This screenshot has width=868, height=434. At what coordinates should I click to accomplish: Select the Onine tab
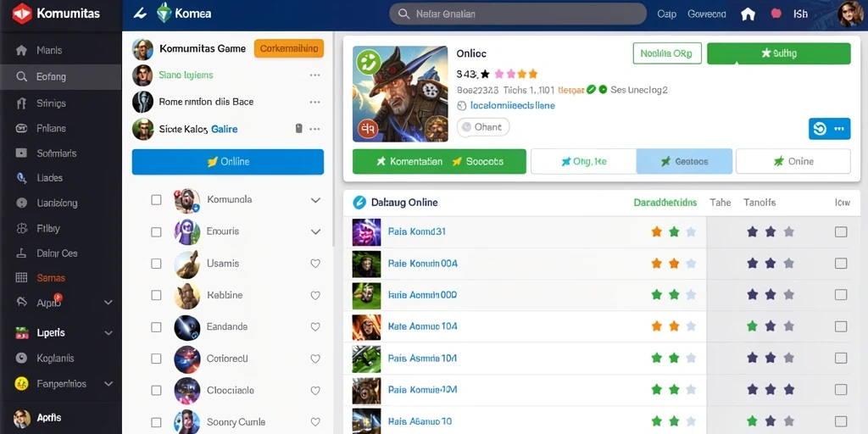(793, 162)
